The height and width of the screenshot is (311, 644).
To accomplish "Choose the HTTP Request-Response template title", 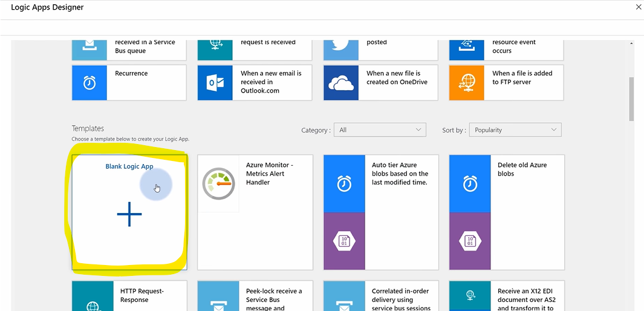I will pos(142,295).
